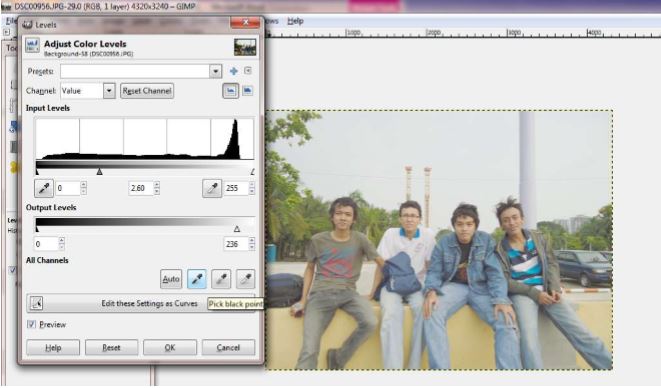This screenshot has height=388, width=661.
Task: Click the output black slider triangle
Action: coord(37,229)
